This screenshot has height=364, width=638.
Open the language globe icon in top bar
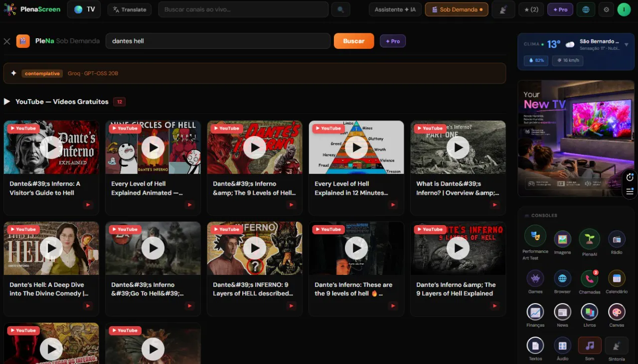(x=586, y=9)
